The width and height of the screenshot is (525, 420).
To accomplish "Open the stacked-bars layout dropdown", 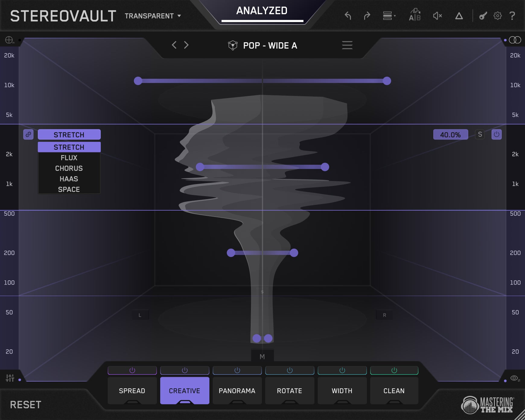I will (389, 16).
